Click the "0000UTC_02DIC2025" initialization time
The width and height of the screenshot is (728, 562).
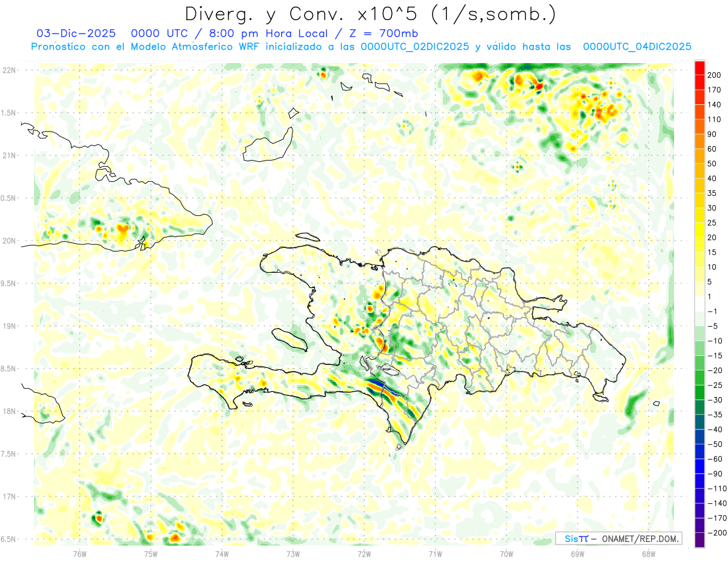(414, 46)
